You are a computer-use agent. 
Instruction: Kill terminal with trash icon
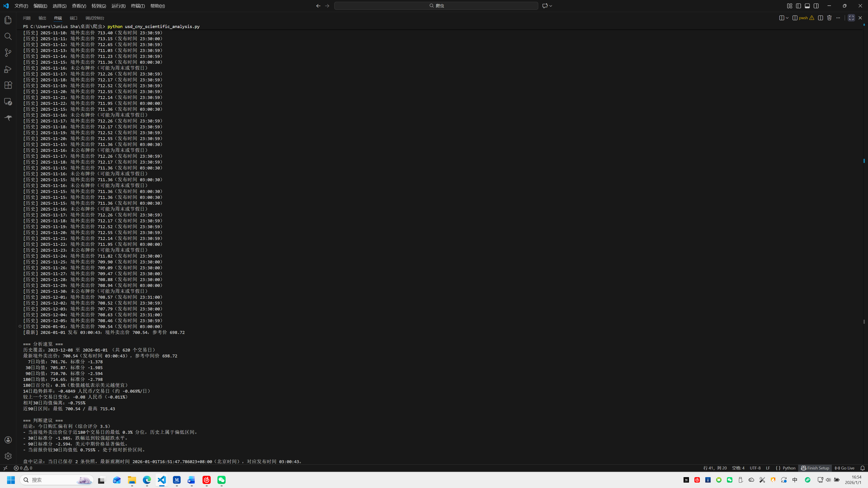coord(829,18)
